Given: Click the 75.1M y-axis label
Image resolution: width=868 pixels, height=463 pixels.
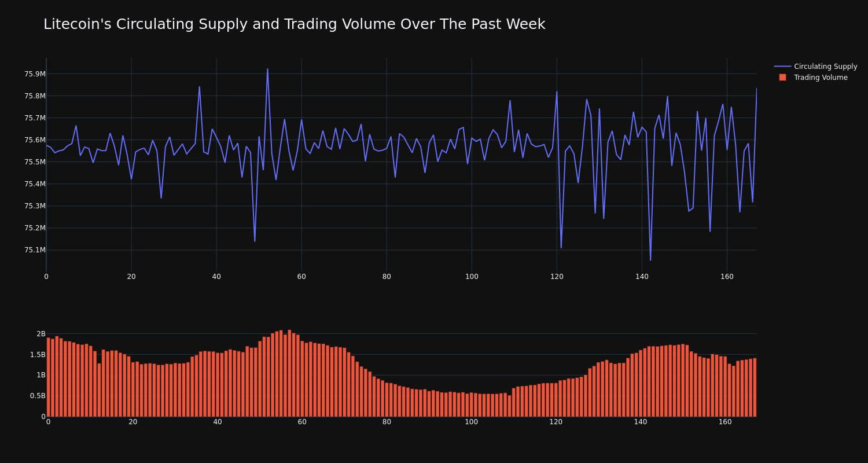Looking at the screenshot, I should [35, 250].
